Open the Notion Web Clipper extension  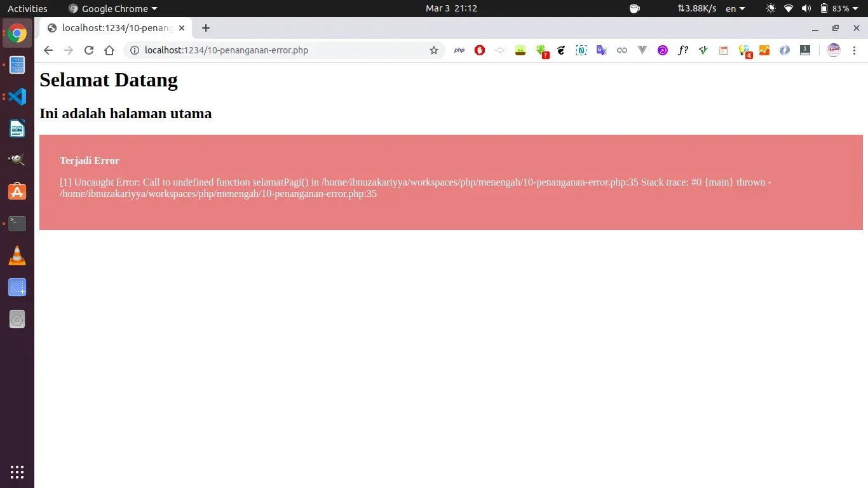581,50
